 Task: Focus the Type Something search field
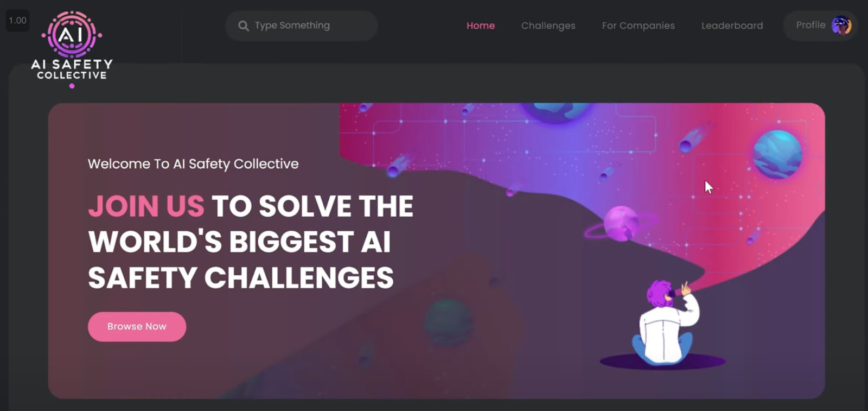[302, 26]
